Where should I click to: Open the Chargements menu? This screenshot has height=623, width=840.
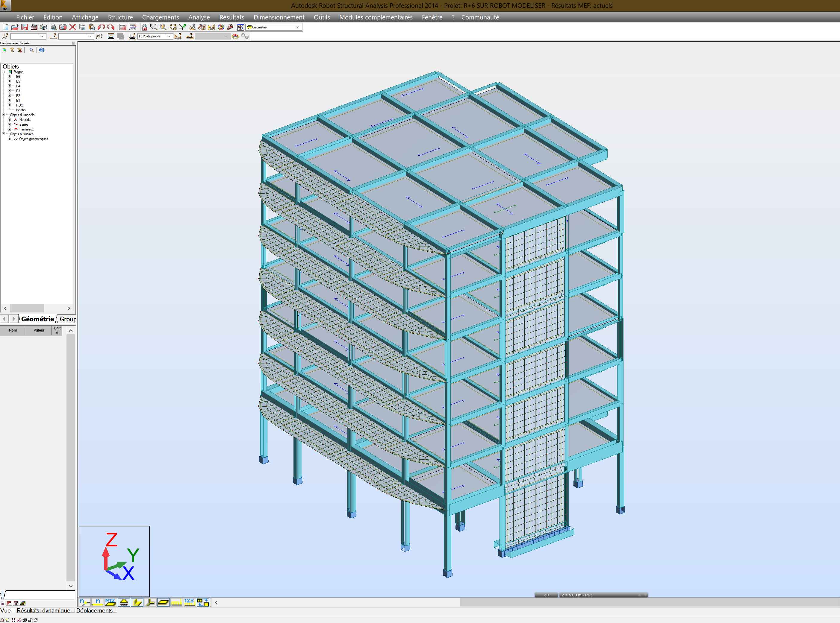point(161,17)
